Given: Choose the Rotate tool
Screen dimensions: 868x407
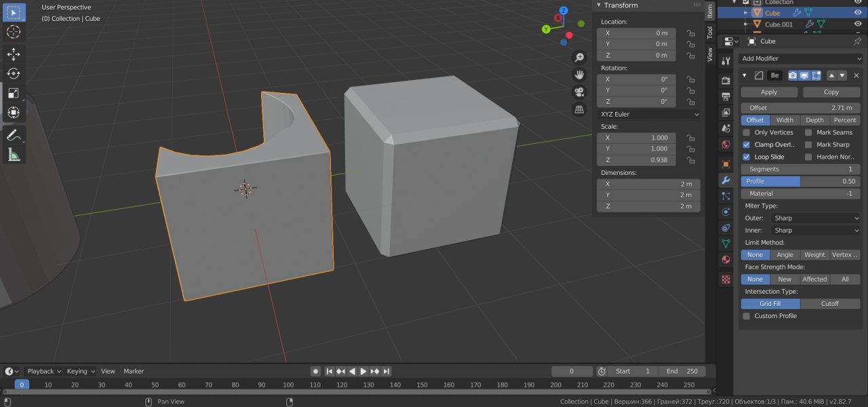Looking at the screenshot, I should (x=14, y=73).
